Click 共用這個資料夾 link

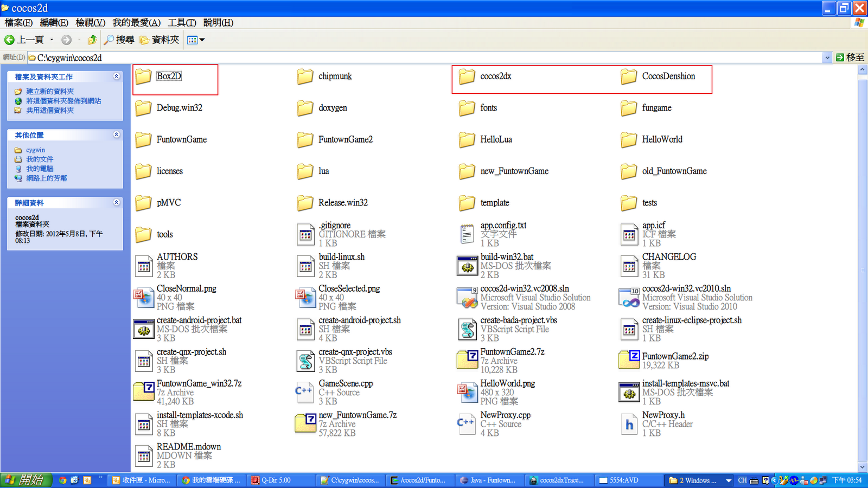click(50, 110)
